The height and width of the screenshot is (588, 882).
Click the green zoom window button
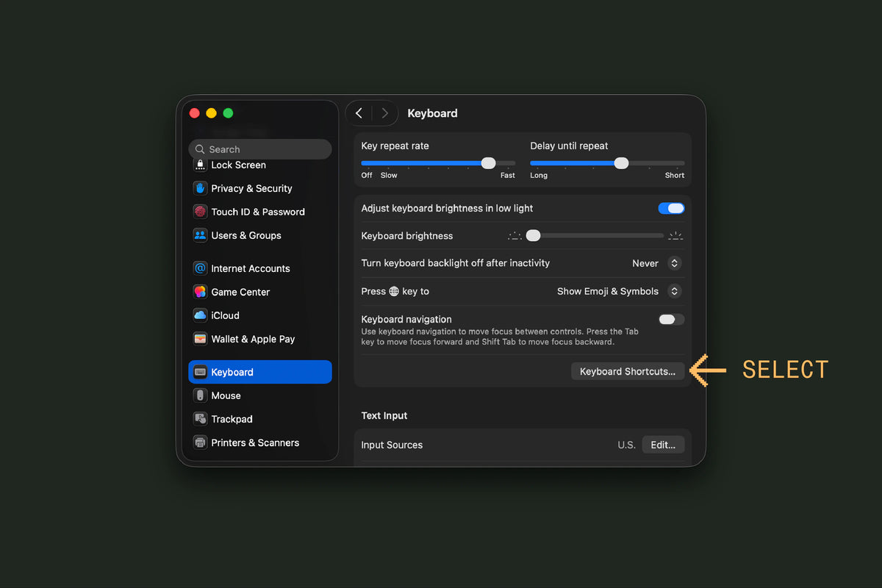click(x=228, y=113)
